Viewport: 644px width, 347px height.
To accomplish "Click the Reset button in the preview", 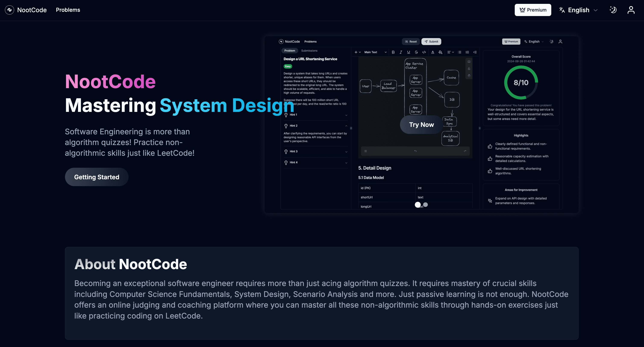I will coord(411,42).
